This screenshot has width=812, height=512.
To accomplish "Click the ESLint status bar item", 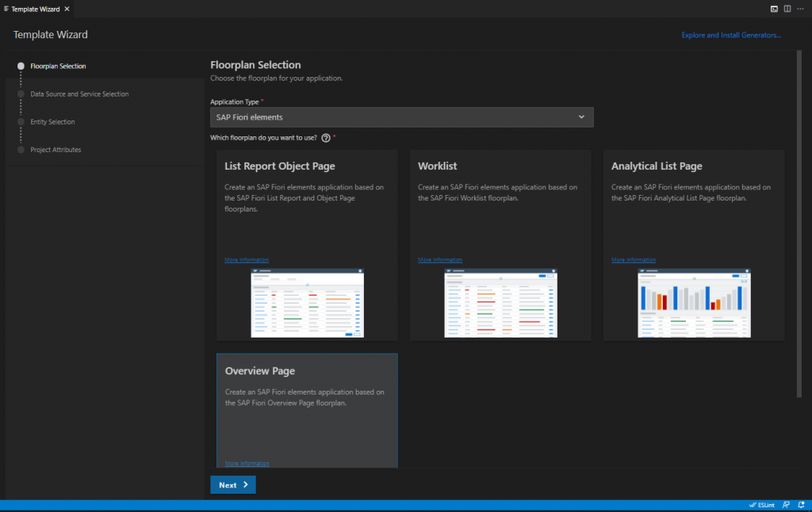I will [x=762, y=505].
